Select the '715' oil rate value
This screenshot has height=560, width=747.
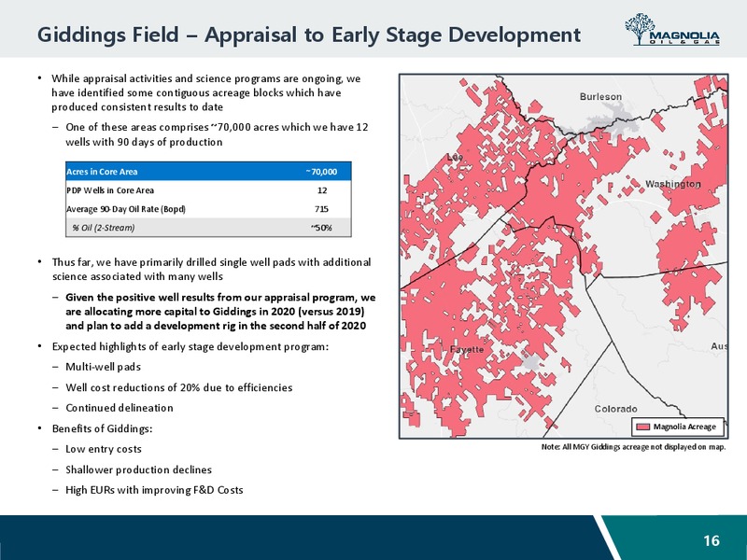coord(321,208)
